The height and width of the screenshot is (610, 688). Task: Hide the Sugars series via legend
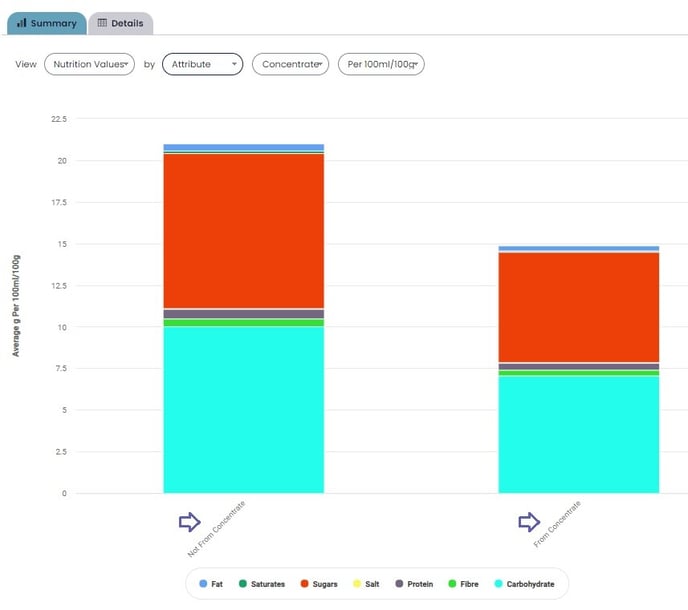(x=318, y=583)
